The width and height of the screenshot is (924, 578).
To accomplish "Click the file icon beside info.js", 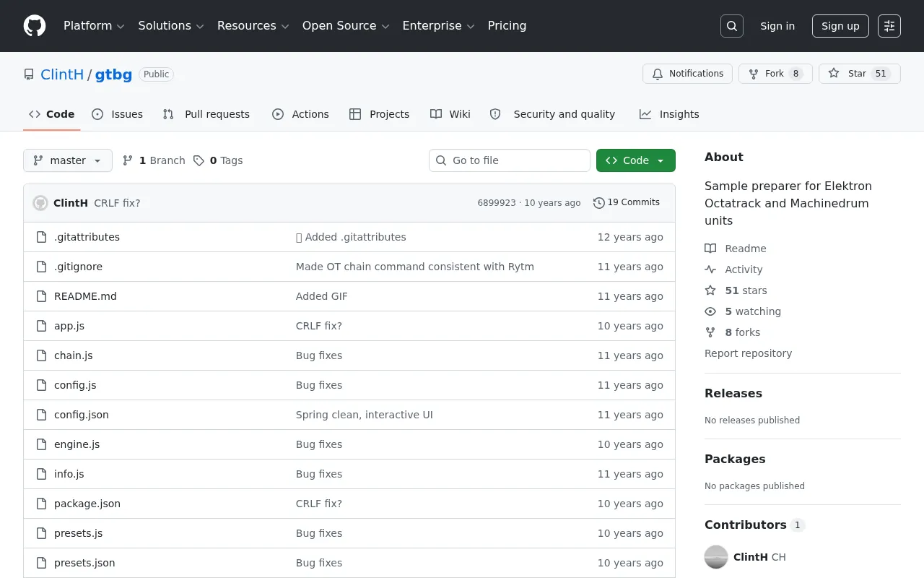I will (x=42, y=474).
